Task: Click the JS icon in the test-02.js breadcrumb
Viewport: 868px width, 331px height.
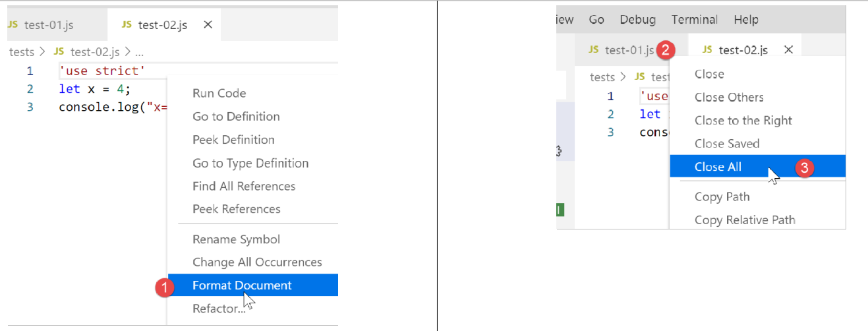Action: (x=59, y=52)
